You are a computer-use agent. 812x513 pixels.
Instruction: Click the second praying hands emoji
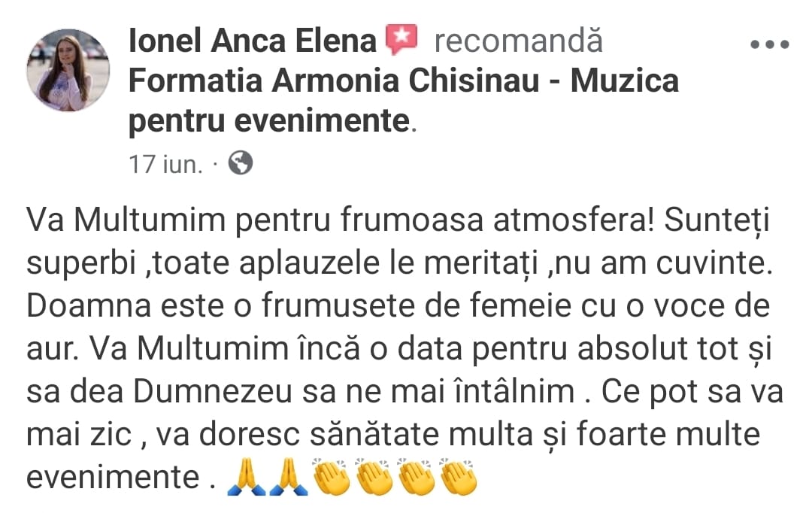[289, 477]
